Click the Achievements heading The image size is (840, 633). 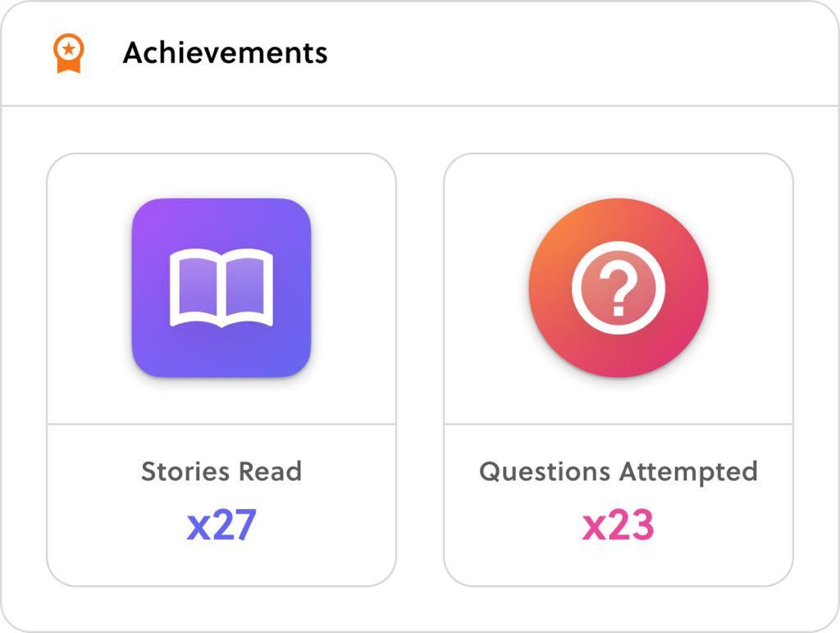(x=225, y=52)
